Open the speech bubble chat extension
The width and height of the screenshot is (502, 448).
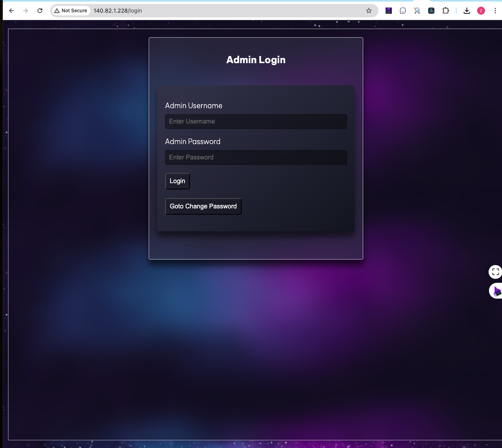402,11
